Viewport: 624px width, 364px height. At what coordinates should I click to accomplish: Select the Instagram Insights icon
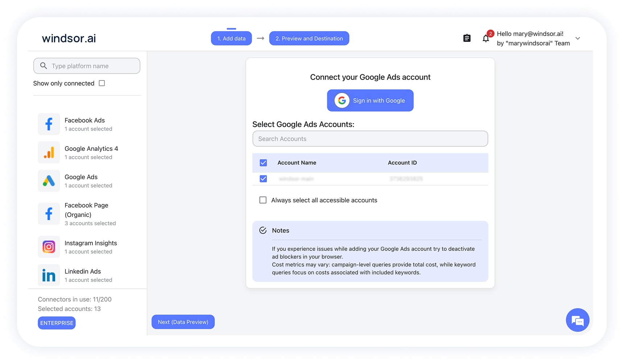coord(49,247)
